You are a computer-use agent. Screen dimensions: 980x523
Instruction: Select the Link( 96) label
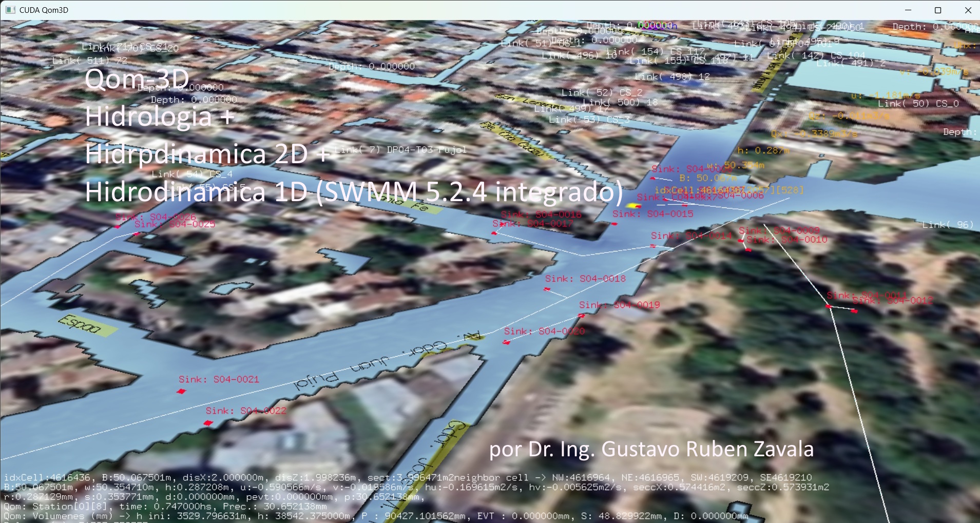tap(948, 225)
